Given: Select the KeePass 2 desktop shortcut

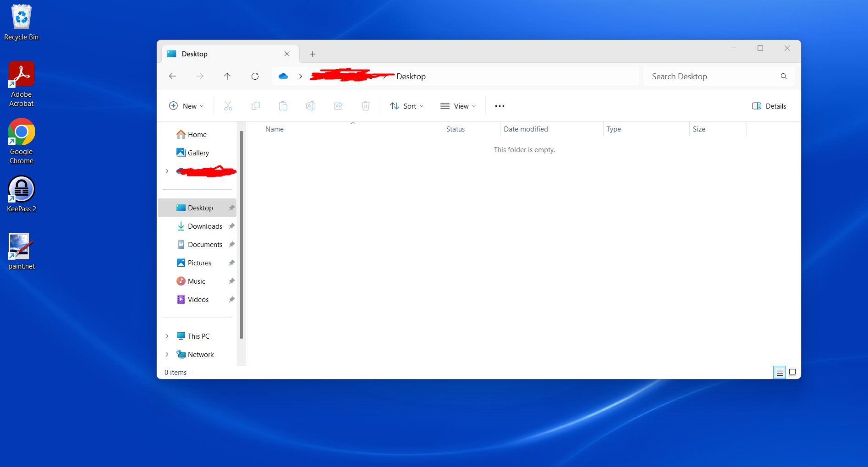Looking at the screenshot, I should tap(21, 194).
